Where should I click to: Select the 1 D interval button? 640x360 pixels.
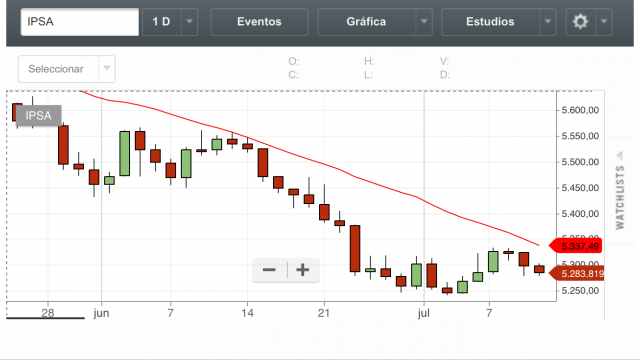pyautogui.click(x=161, y=22)
